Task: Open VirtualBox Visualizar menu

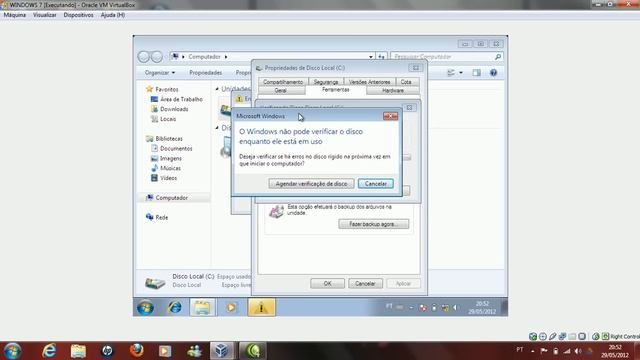Action: click(x=45, y=15)
